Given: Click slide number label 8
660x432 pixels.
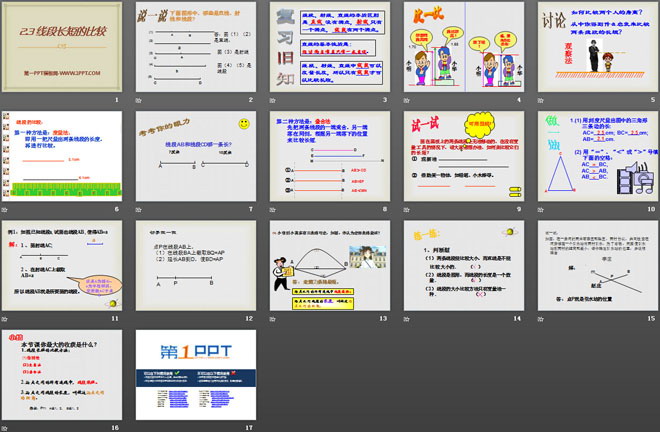Looking at the screenshot, I should [384, 209].
